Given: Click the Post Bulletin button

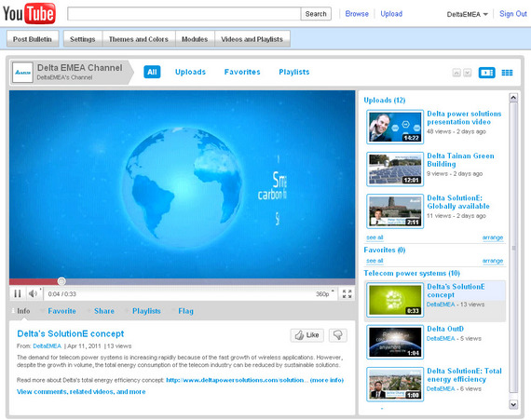Looking at the screenshot, I should [33, 39].
